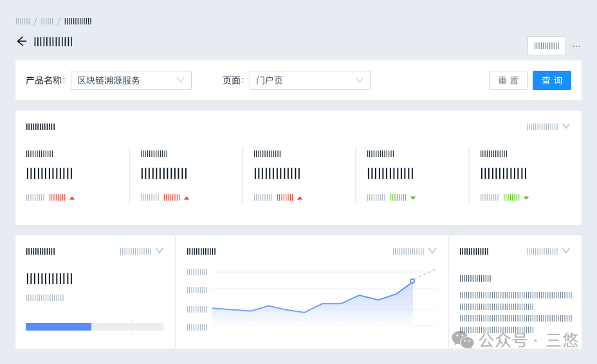
Task: Click the green down-trend arrow in the fourth metric
Action: tap(413, 198)
